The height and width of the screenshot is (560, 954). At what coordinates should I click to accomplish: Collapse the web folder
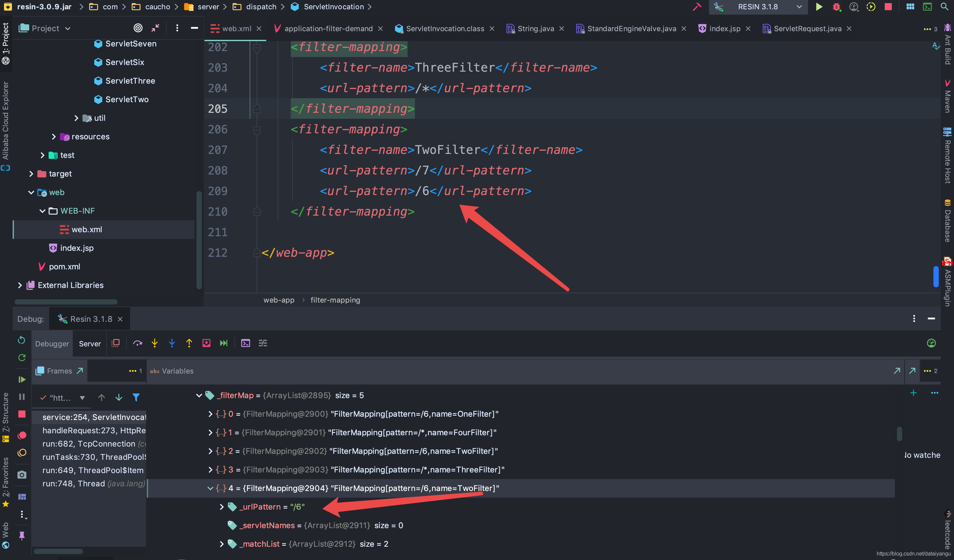(31, 192)
